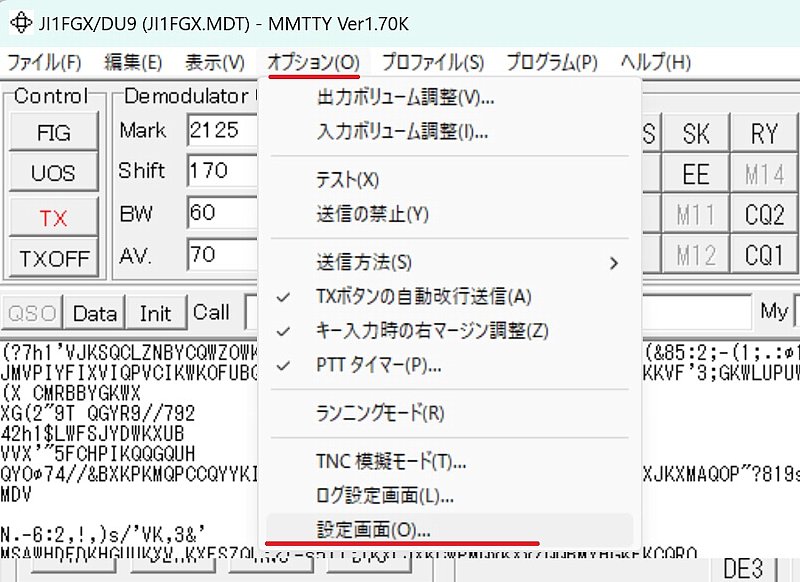Close the オプション(O) menu

pos(314,62)
